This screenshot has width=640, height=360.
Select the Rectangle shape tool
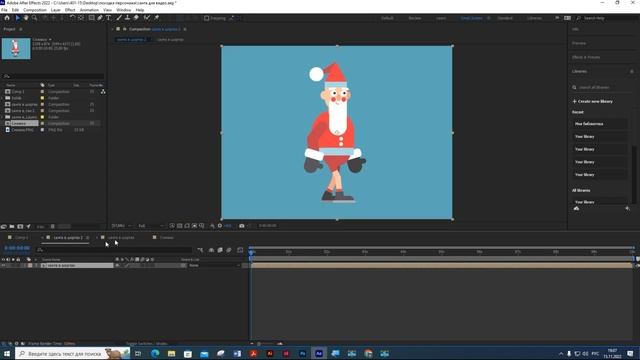click(x=91, y=18)
